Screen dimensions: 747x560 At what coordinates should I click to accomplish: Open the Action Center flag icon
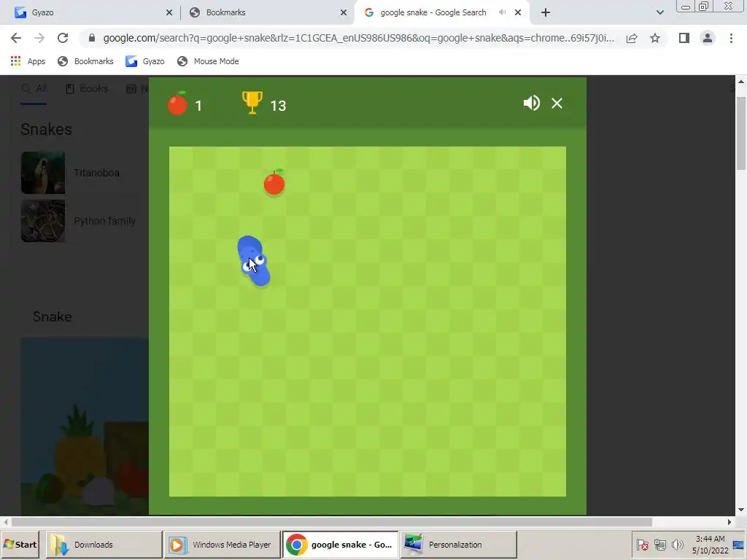(642, 544)
